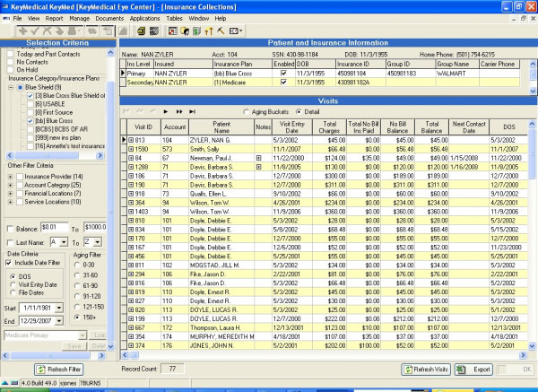Image resolution: width=538 pixels, height=392 pixels.
Task: Open the calendar grid toolbar icon
Action: (172, 31)
